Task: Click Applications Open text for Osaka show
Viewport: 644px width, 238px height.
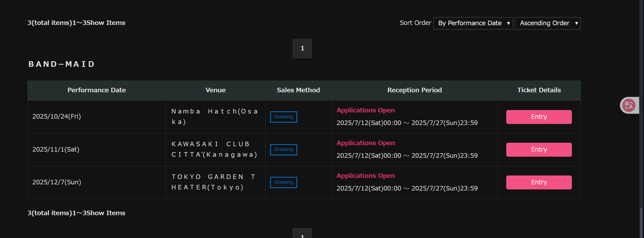Action: pos(366,110)
